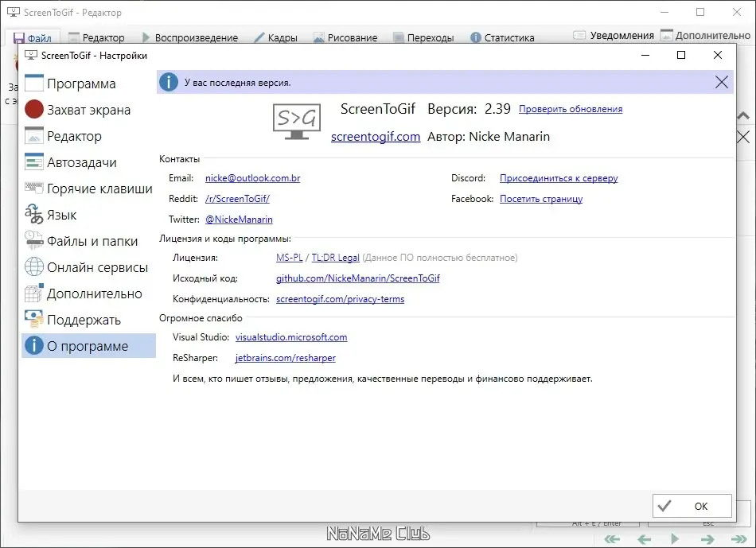Open the TL;DR Legal link
756x548 pixels.
[335, 258]
